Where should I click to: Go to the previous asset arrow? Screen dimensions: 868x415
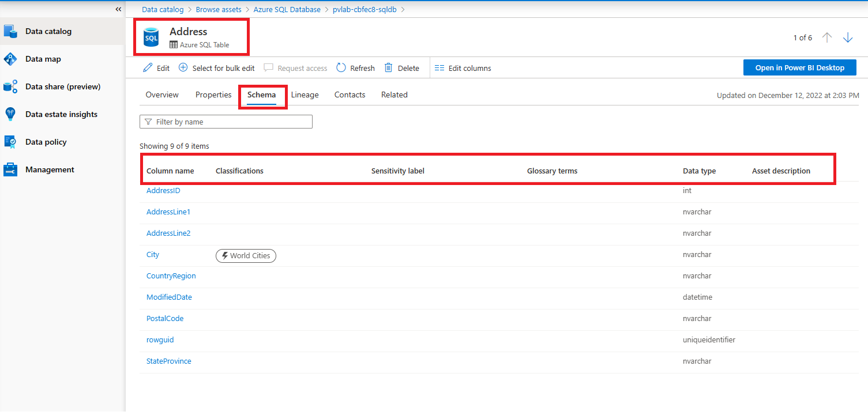click(827, 37)
